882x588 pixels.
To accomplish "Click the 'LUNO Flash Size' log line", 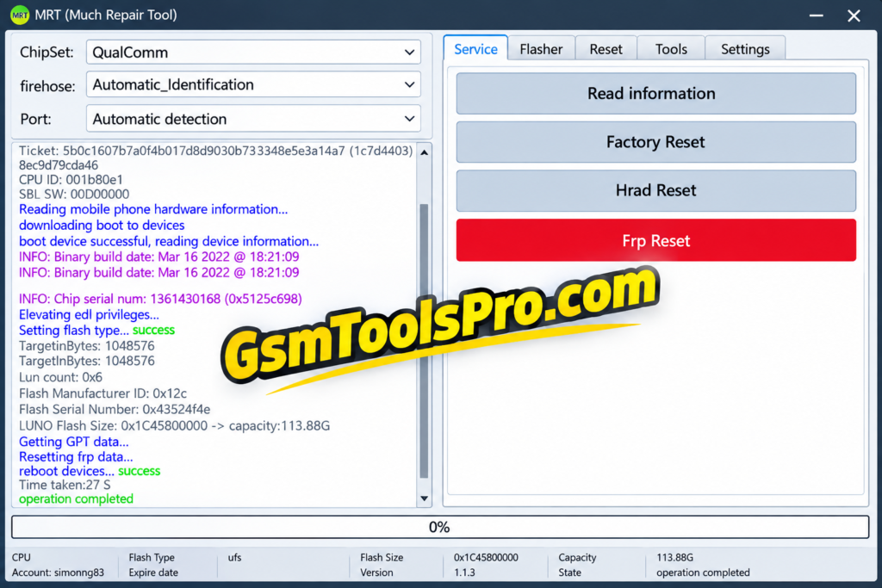I will pos(174,425).
